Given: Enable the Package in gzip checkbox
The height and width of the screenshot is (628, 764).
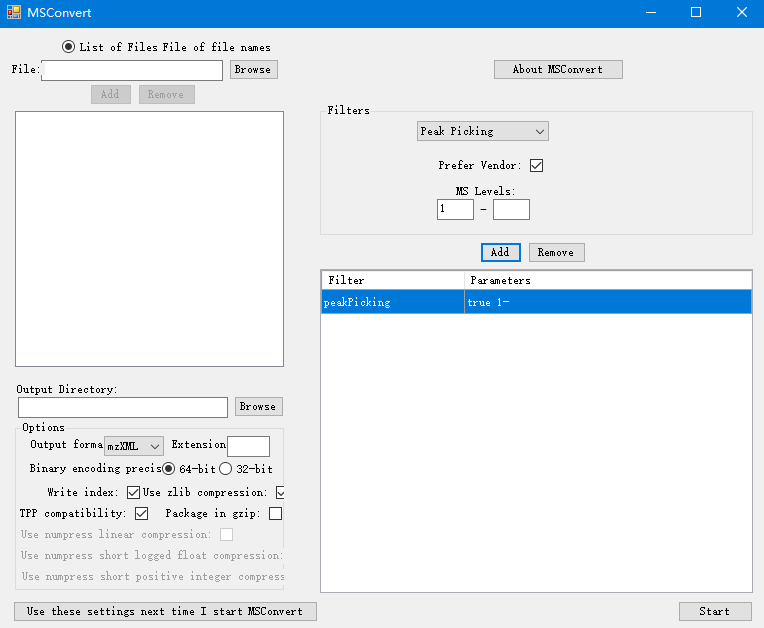Looking at the screenshot, I should tap(276, 514).
